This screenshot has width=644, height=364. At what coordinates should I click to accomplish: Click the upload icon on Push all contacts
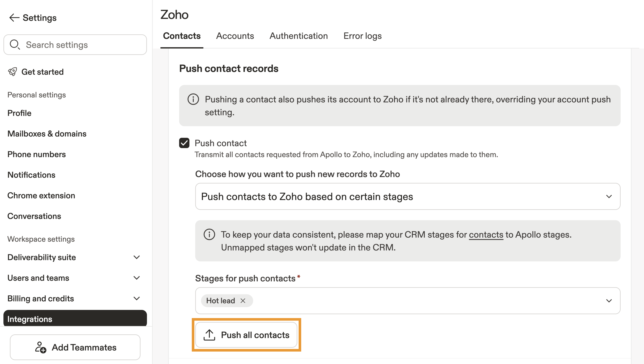pos(209,335)
